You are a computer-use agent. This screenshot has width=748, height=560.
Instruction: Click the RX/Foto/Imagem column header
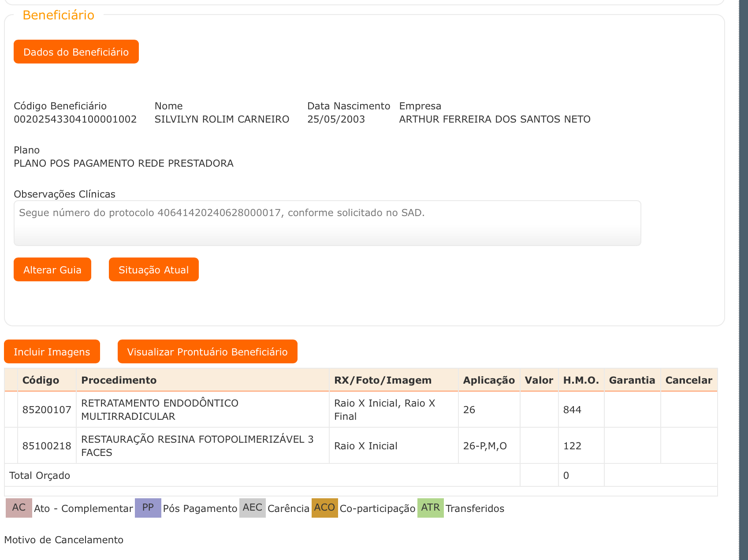click(383, 380)
